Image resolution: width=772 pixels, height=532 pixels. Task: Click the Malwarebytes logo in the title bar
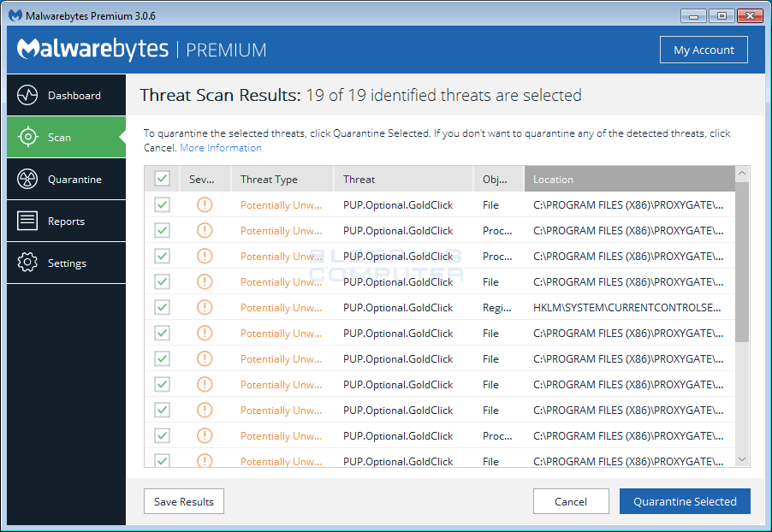[x=15, y=15]
